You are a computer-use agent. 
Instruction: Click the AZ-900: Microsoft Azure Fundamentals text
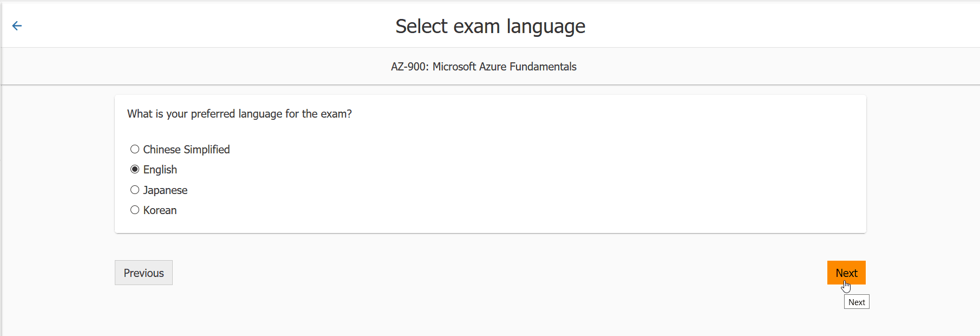484,66
